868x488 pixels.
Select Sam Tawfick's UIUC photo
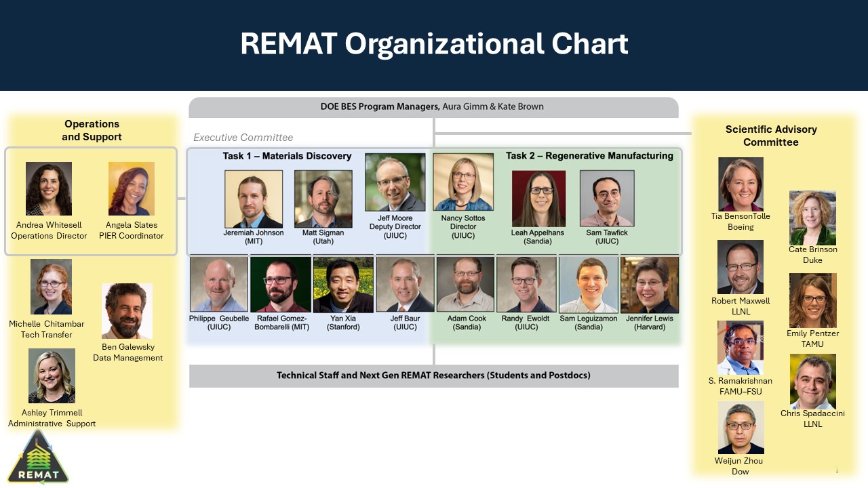(x=606, y=197)
